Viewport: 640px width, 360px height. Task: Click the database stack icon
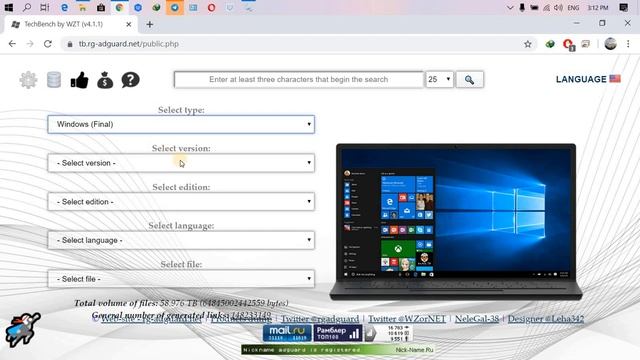(54, 80)
